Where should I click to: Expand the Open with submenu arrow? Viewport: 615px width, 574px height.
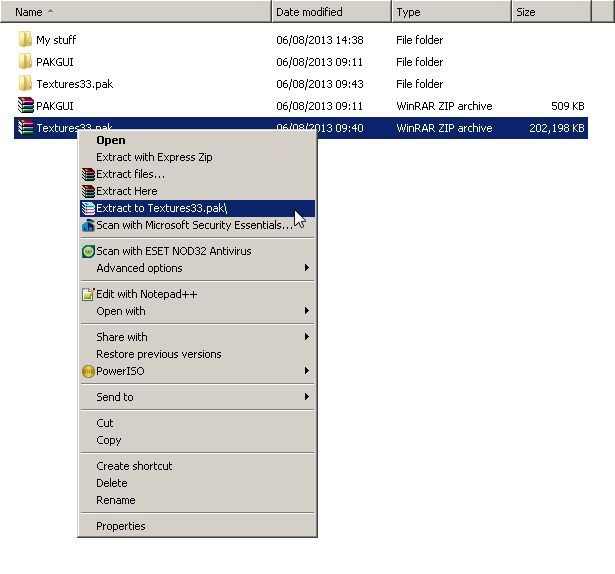(307, 311)
